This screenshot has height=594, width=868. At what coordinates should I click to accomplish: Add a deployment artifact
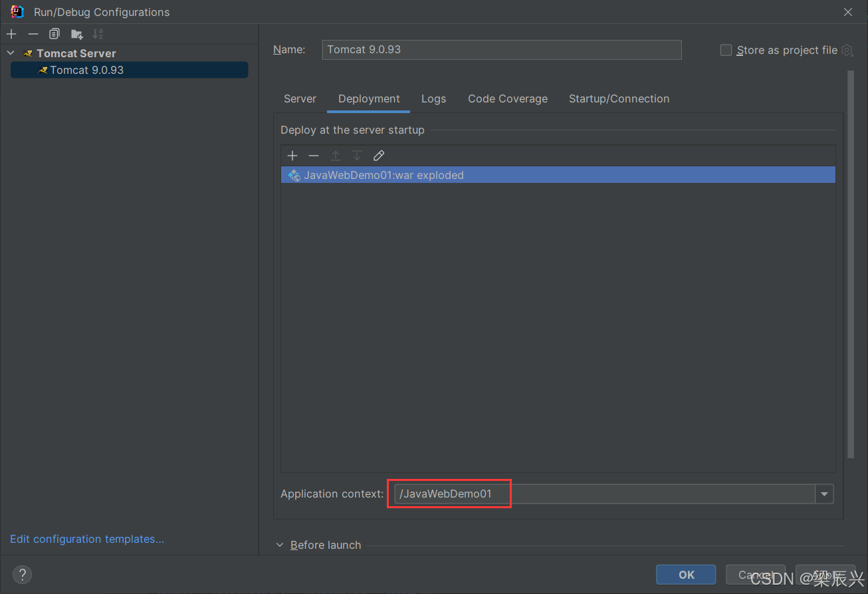coord(292,156)
